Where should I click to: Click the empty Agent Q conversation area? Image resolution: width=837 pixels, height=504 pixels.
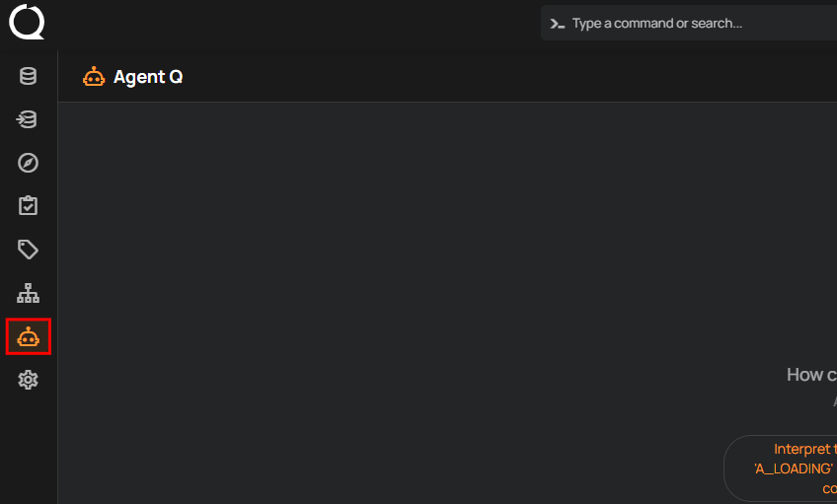[395, 276]
